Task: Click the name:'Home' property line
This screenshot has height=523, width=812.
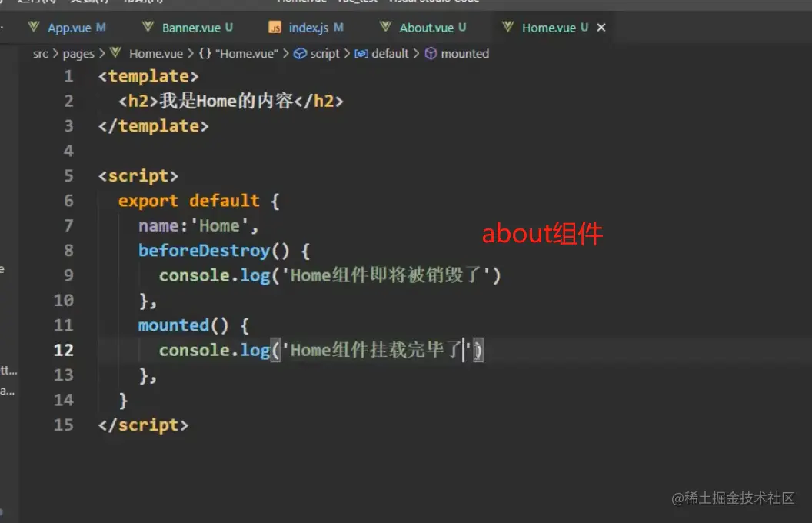Action: click(x=198, y=226)
